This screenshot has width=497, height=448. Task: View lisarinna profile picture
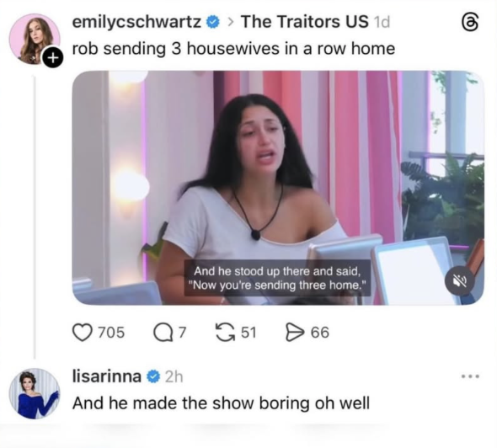tap(35, 393)
